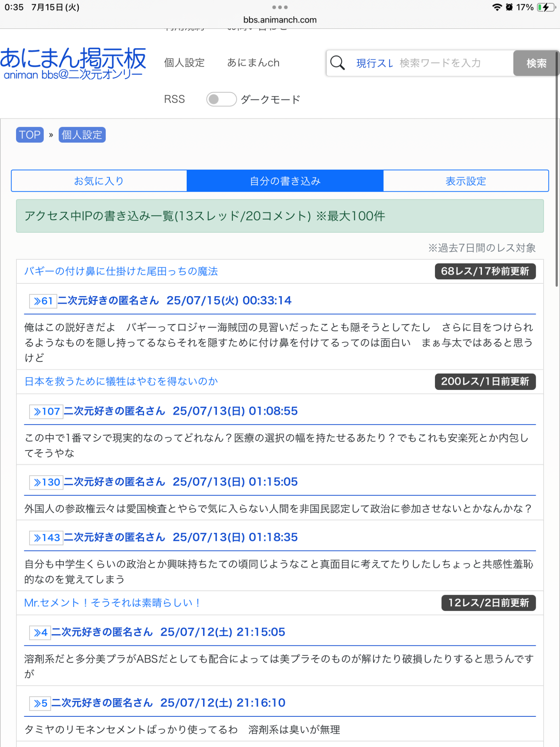
Task: Open the 表示設定 tab
Action: pyautogui.click(x=466, y=181)
